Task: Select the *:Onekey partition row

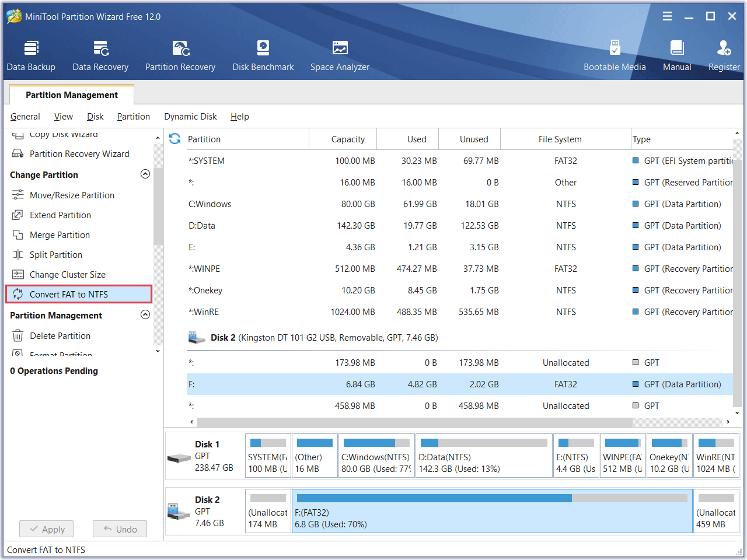Action: tap(460, 290)
